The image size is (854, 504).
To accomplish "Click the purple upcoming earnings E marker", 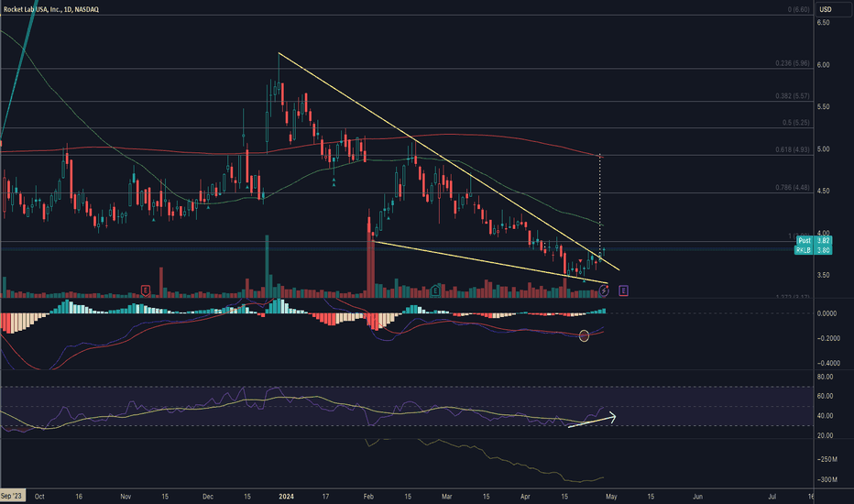I will click(623, 290).
